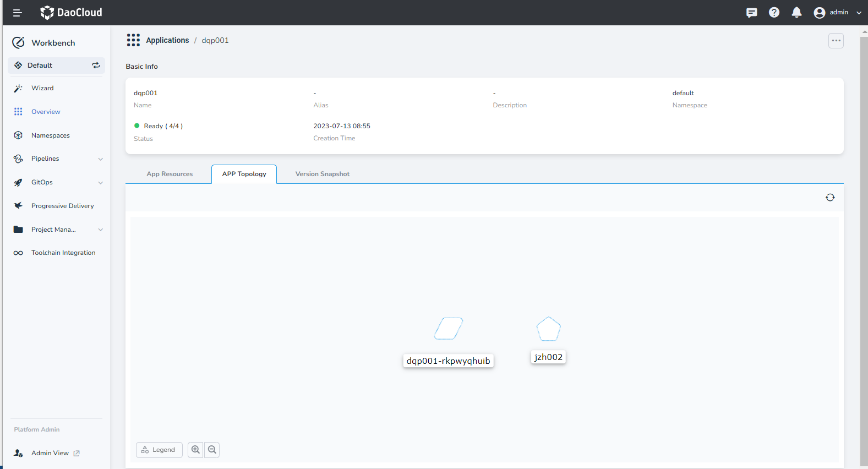Screen dimensions: 868x469
Task: Open the messages chat icon
Action: [751, 13]
